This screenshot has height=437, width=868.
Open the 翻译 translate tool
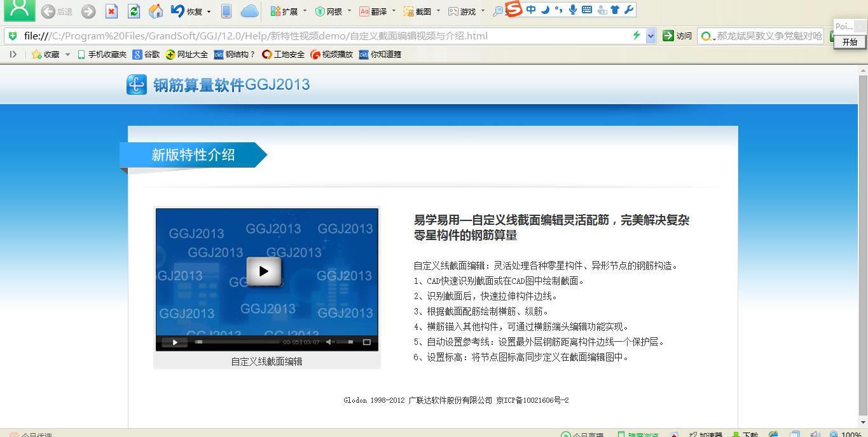click(x=373, y=11)
